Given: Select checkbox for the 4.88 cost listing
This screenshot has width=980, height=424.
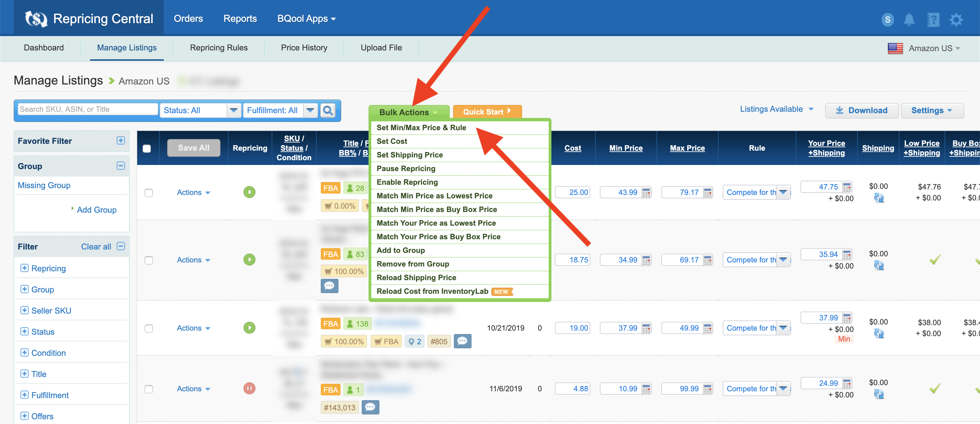Looking at the screenshot, I should 149,389.
